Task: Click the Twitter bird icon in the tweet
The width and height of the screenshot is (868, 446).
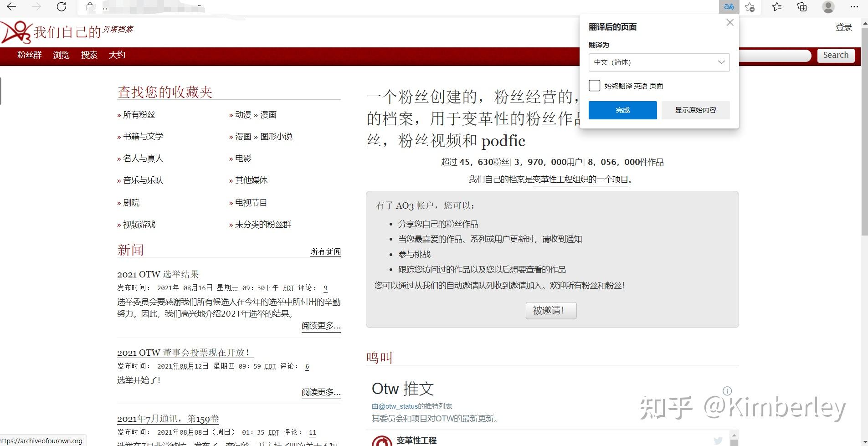Action: [718, 440]
